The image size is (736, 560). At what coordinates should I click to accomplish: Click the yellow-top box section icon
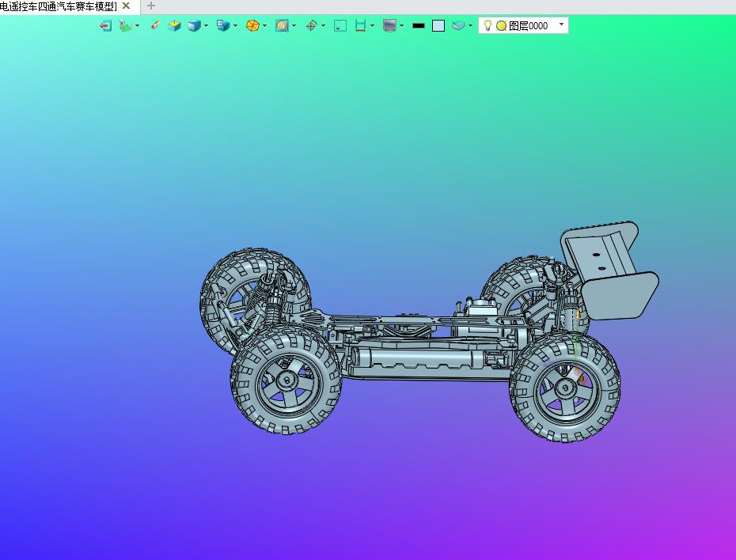point(174,26)
